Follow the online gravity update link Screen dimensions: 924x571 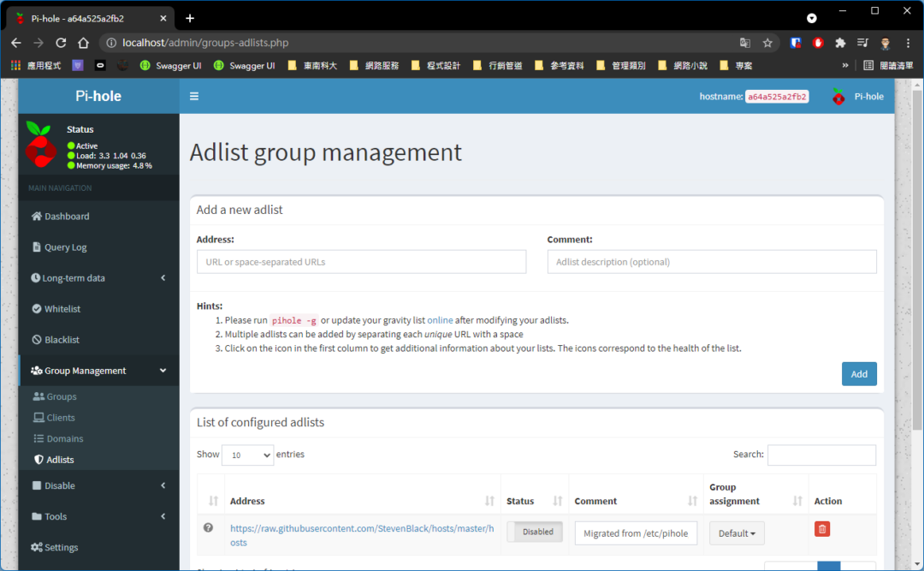tap(440, 320)
